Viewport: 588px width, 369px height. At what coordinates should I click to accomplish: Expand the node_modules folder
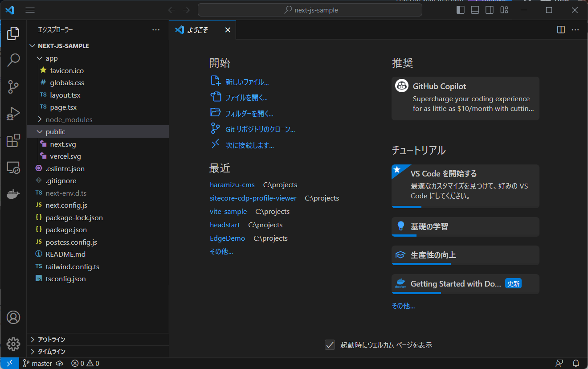[98, 119]
